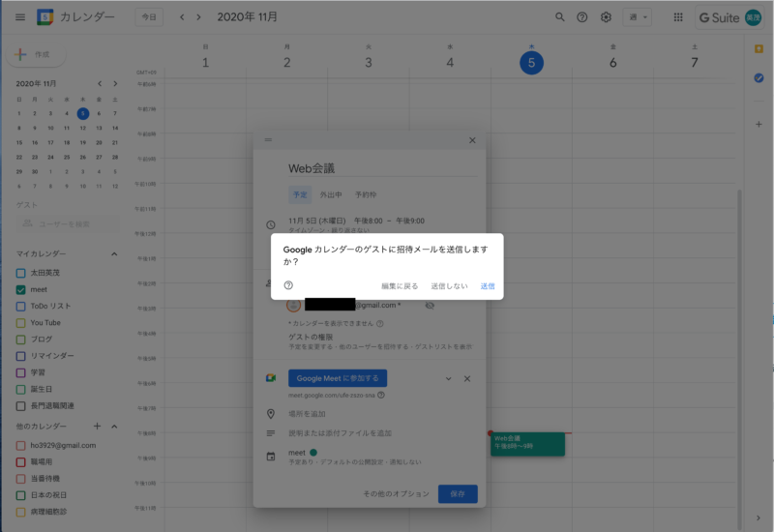The height and width of the screenshot is (532, 774).
Task: Toggle 日本の祝日 calendar checkbox
Action: tap(20, 495)
